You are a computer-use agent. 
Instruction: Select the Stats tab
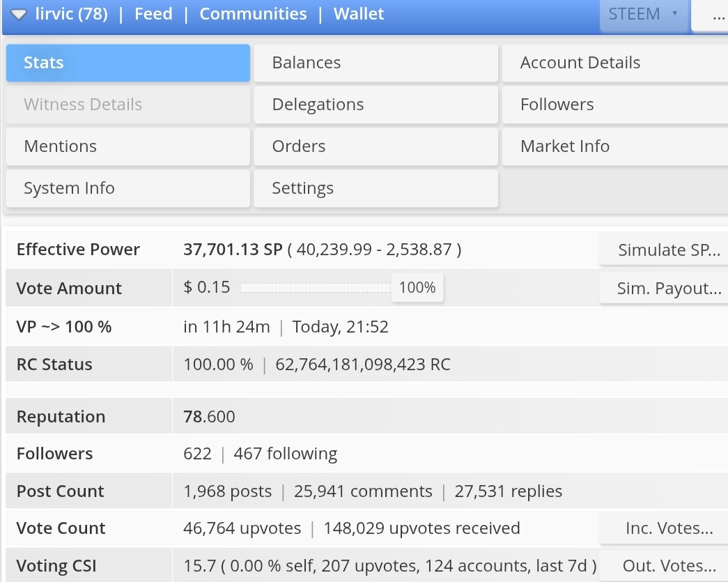[128, 63]
